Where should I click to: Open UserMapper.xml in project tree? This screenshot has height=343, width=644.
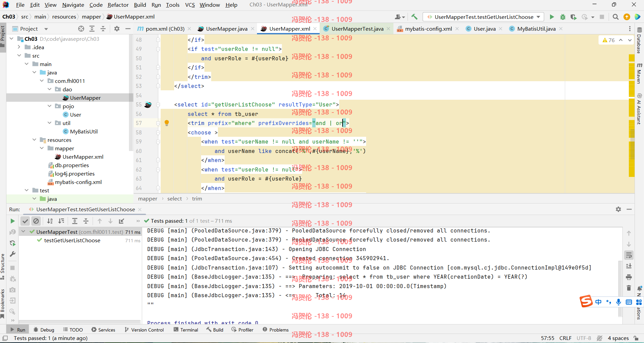(83, 157)
